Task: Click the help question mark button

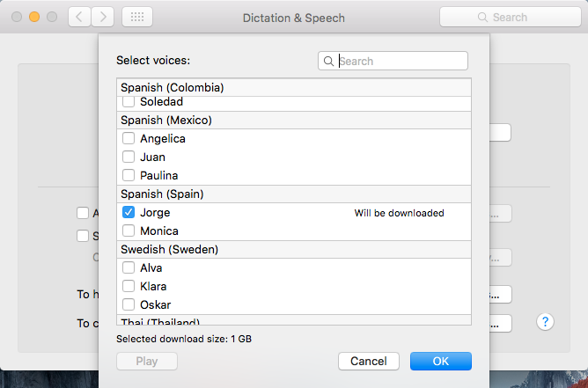Action: tap(546, 322)
